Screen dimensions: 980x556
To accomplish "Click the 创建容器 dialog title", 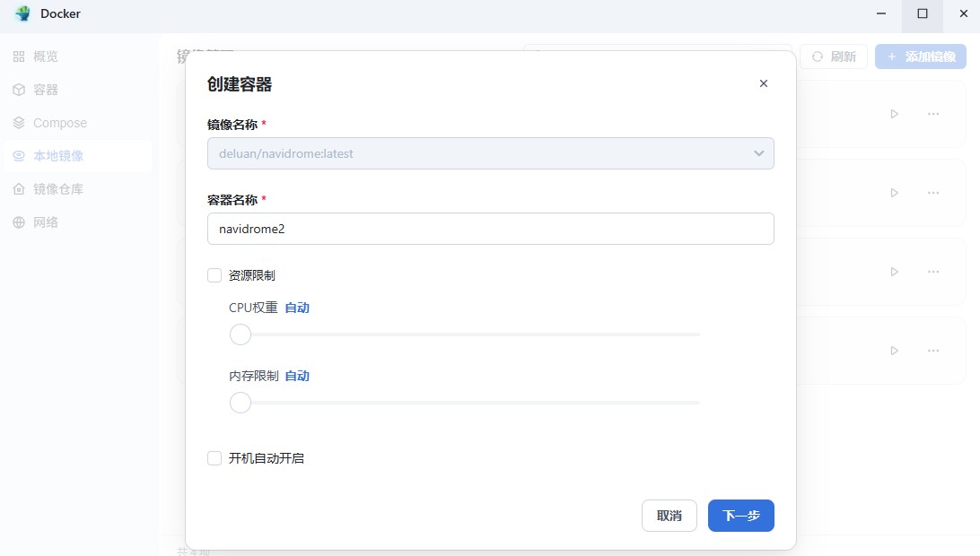I will 240,84.
